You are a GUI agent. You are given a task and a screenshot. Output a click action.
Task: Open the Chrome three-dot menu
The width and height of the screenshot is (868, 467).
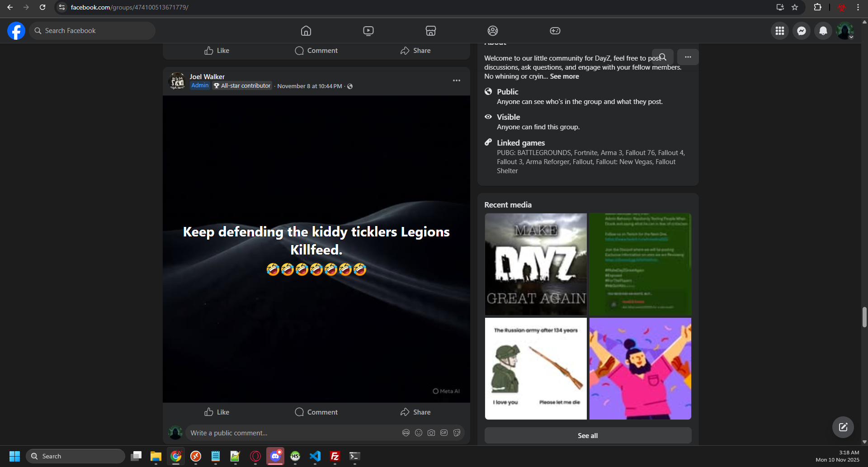(858, 7)
